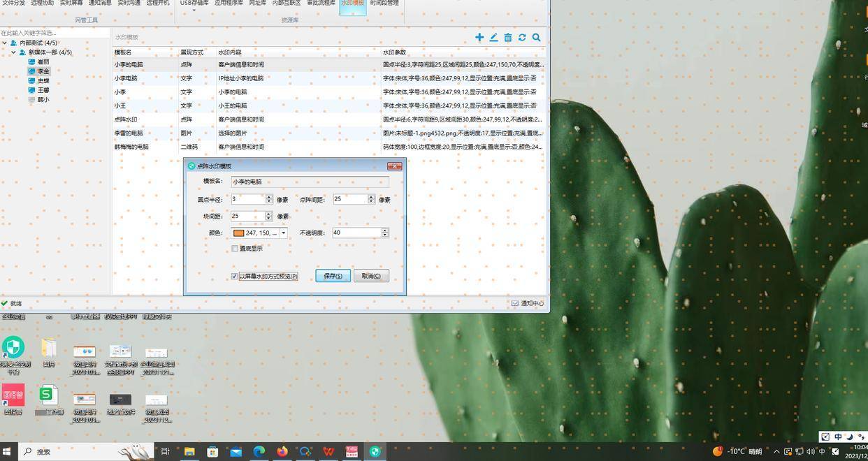Screen dimensions: 868x461
Task: Open the green shield desktop shortcut
Action: 13,347
